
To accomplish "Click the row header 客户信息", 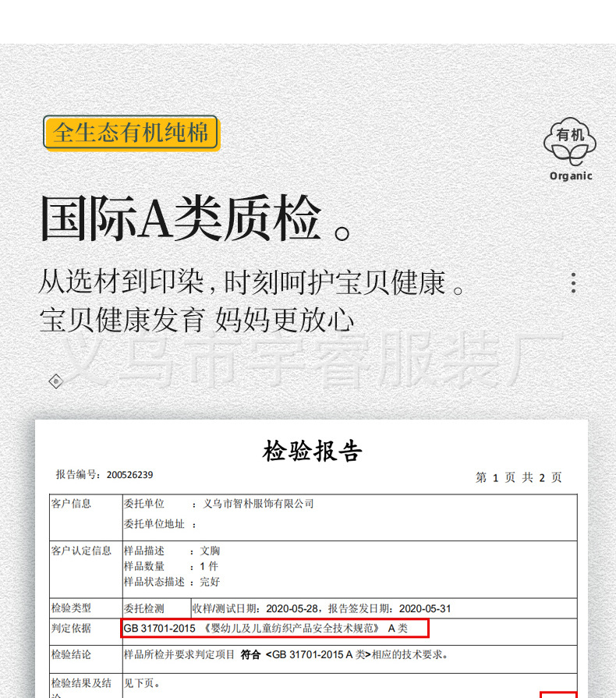I will point(71,504).
